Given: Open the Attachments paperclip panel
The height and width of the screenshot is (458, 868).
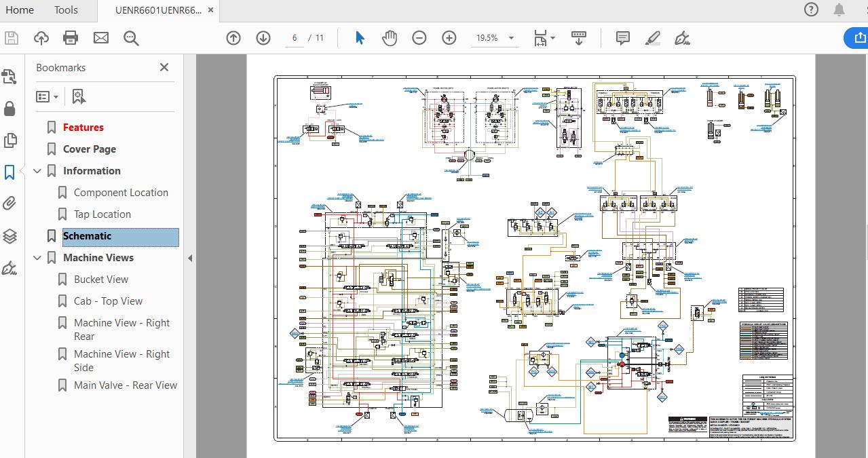Looking at the screenshot, I should pos(10,204).
